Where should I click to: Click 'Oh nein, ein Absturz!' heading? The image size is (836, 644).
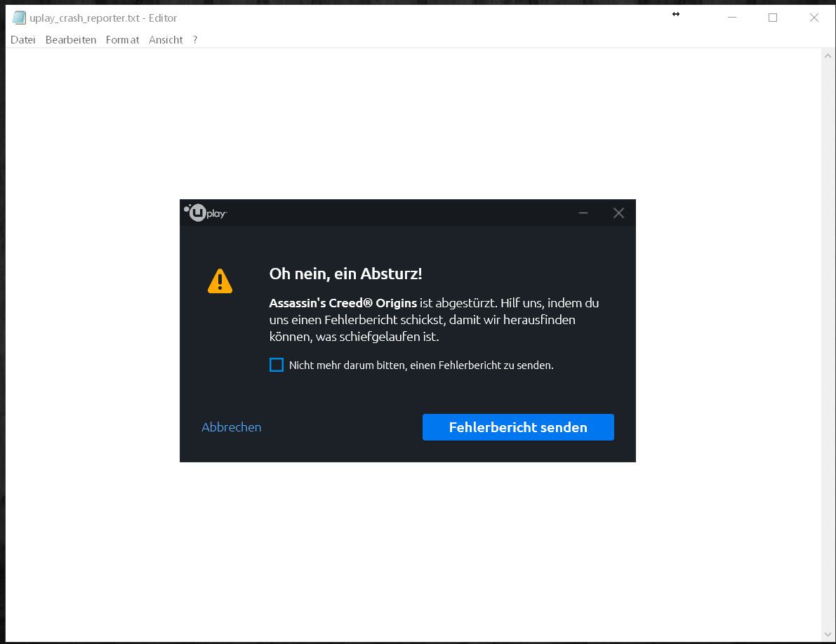click(x=345, y=274)
